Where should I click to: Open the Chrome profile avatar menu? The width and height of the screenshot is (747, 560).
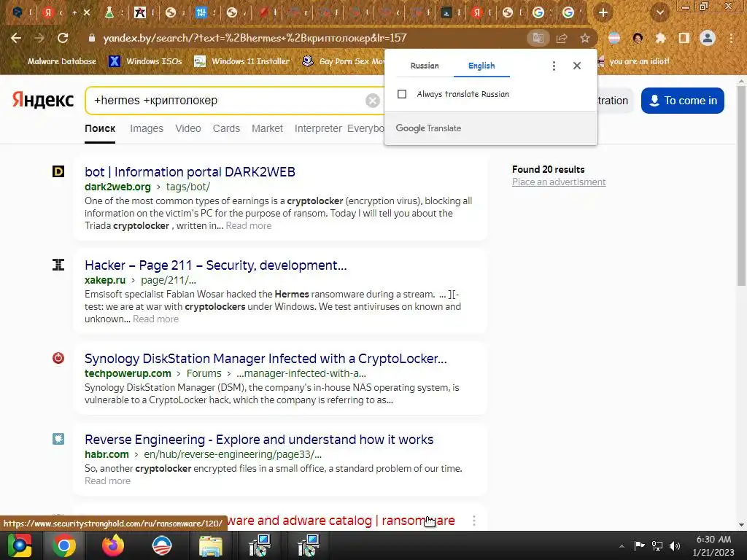(x=708, y=38)
